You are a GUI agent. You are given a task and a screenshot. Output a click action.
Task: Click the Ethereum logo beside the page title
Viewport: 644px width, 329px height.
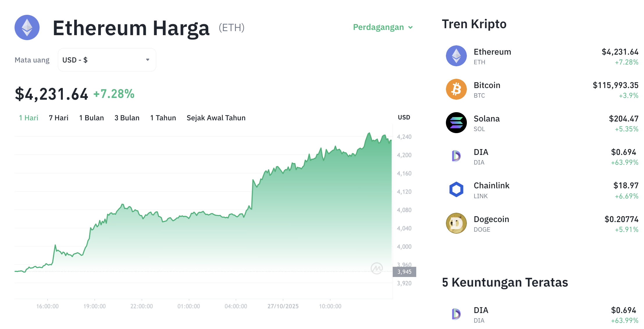27,28
